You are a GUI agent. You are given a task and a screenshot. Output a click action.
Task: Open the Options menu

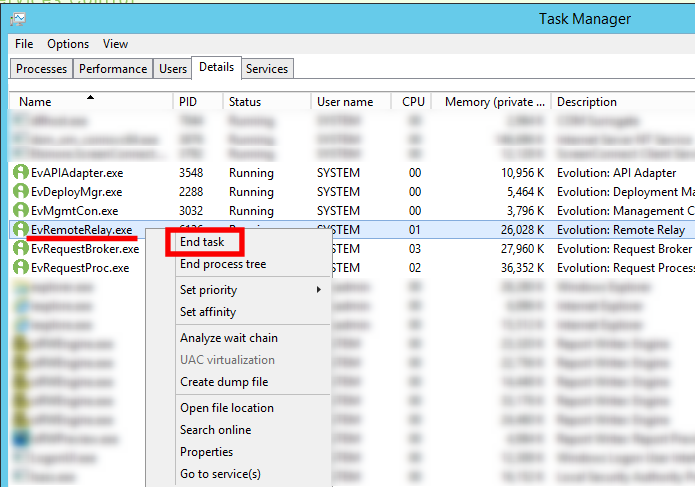tap(68, 44)
